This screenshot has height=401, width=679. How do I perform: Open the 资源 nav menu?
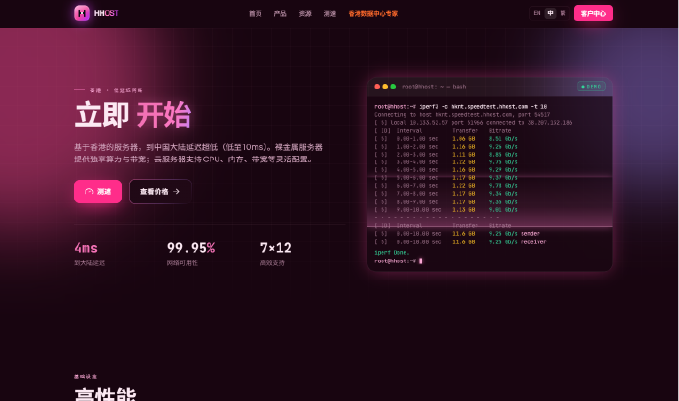305,14
